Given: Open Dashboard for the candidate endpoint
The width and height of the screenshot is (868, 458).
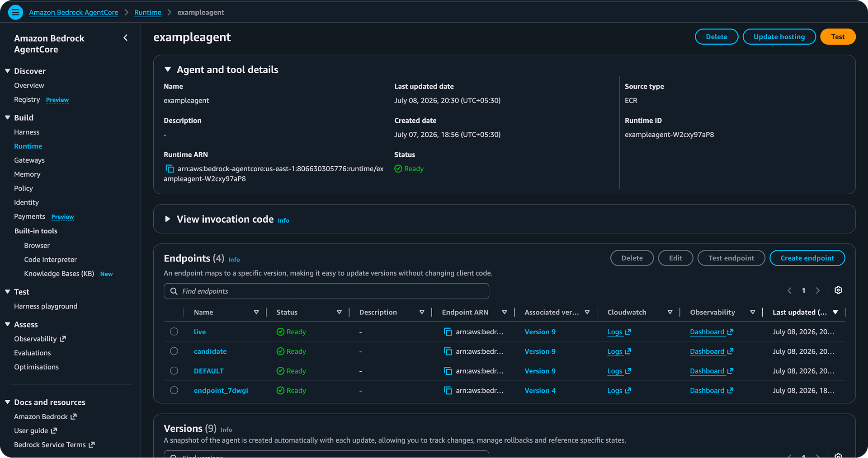Looking at the screenshot, I should (712, 351).
